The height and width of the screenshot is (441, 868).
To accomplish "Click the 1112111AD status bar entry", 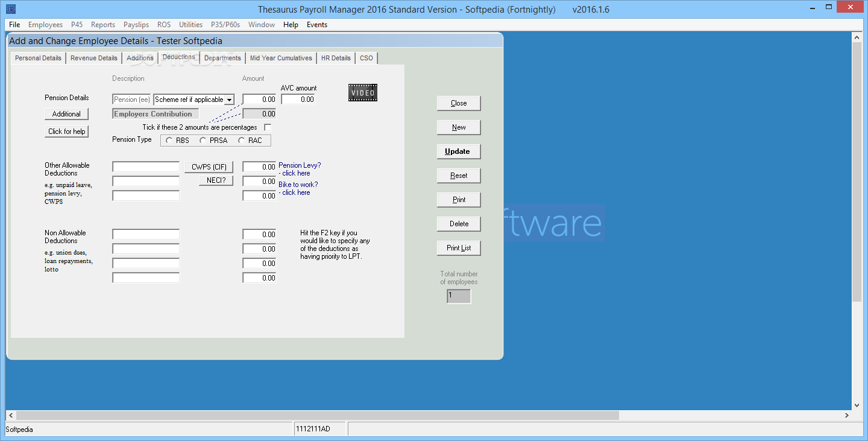I will (x=320, y=429).
